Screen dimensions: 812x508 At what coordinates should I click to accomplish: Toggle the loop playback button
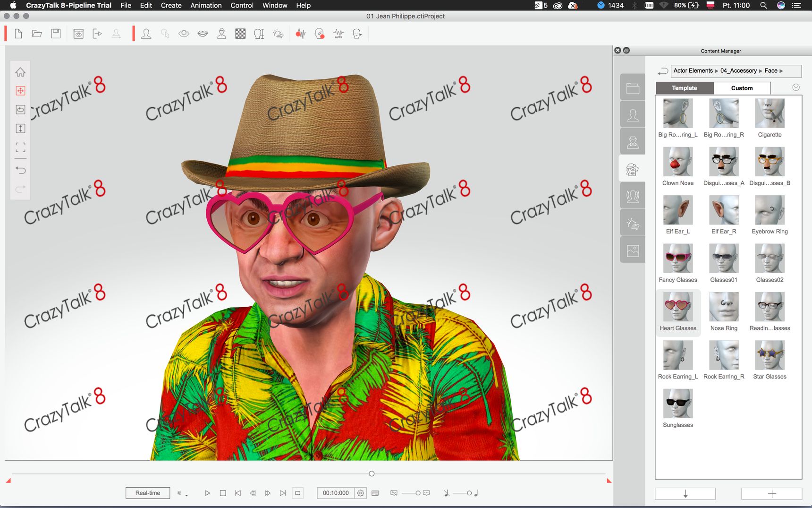[x=297, y=493]
